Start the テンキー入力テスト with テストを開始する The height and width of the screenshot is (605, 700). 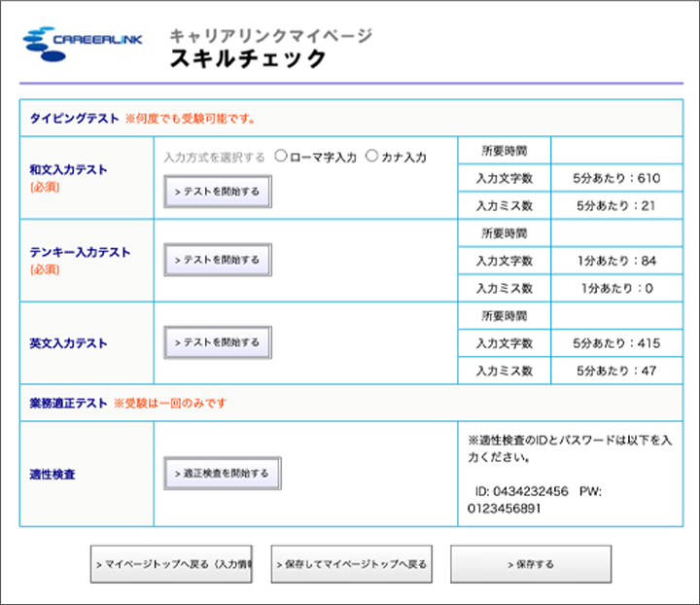coord(218,260)
